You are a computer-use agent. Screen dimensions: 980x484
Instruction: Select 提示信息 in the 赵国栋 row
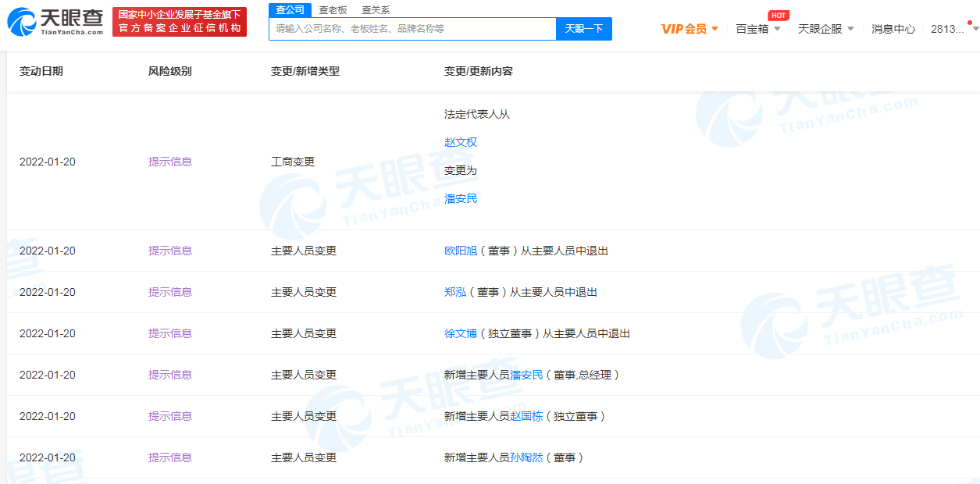170,416
